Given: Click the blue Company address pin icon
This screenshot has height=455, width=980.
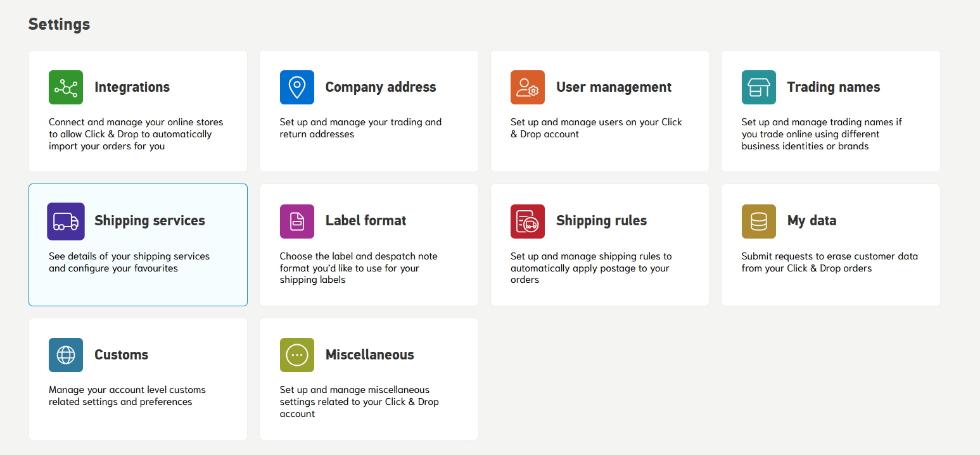Looking at the screenshot, I should coord(296,87).
